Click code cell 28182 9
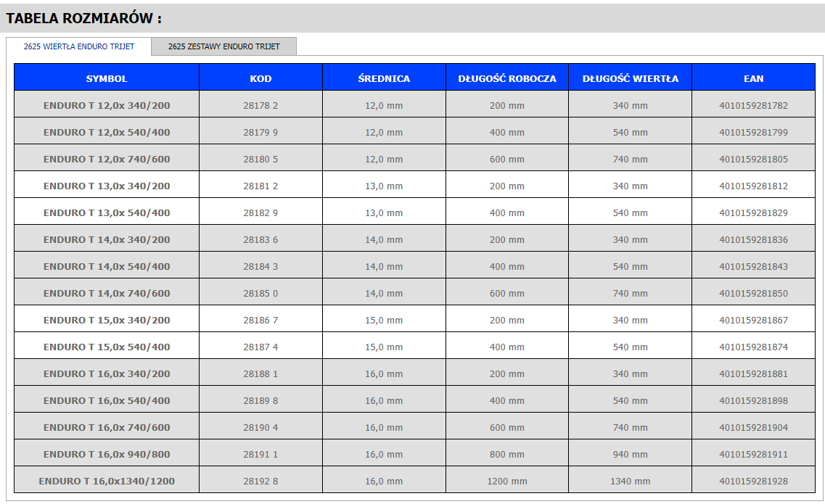The height and width of the screenshot is (504, 825). [x=260, y=212]
